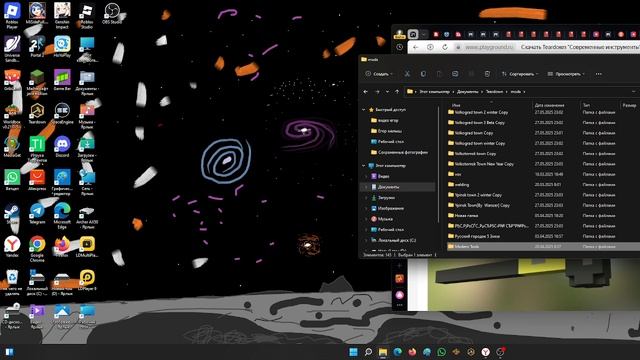This screenshot has height=360, width=640.
Task: Click the Copy icon in Explorer toolbar
Action: point(423,74)
